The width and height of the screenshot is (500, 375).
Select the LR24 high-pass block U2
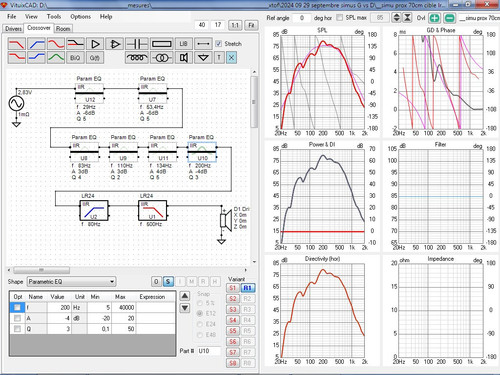pos(94,210)
